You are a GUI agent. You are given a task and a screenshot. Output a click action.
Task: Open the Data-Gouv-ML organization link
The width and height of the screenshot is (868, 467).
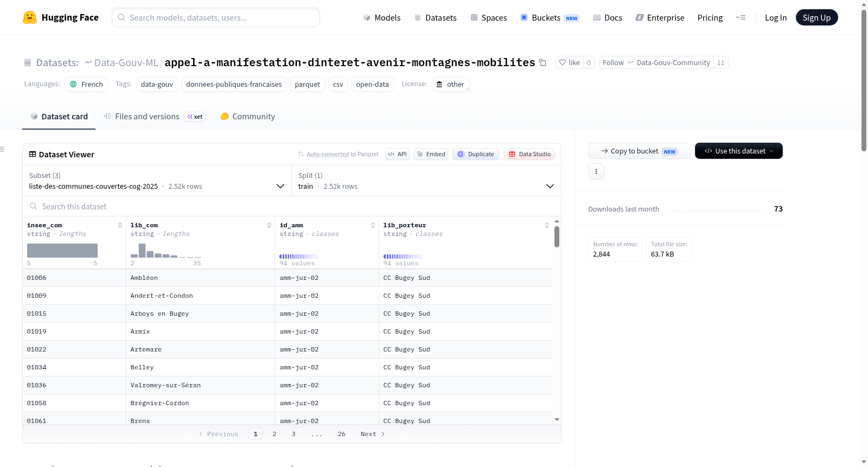(x=126, y=63)
